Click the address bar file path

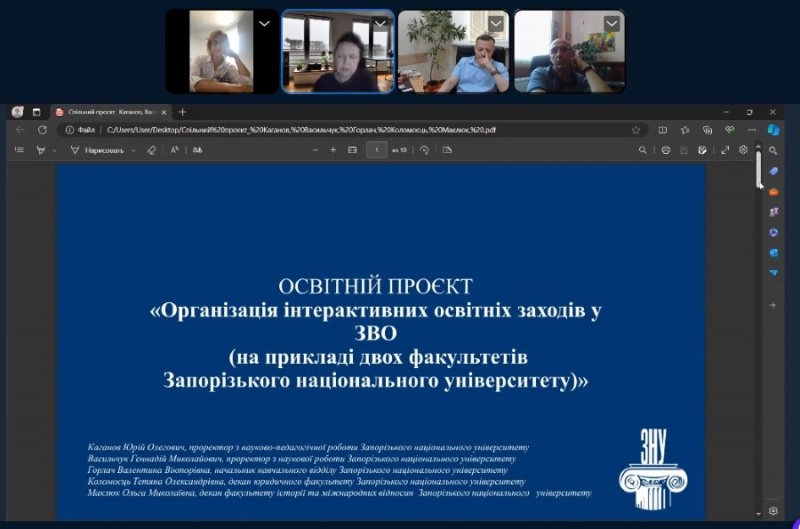point(301,130)
